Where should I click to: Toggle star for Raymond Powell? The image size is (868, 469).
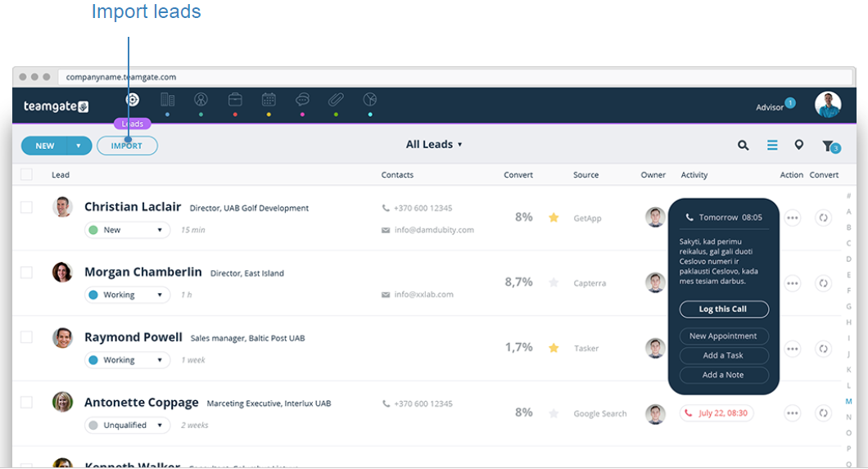(554, 348)
